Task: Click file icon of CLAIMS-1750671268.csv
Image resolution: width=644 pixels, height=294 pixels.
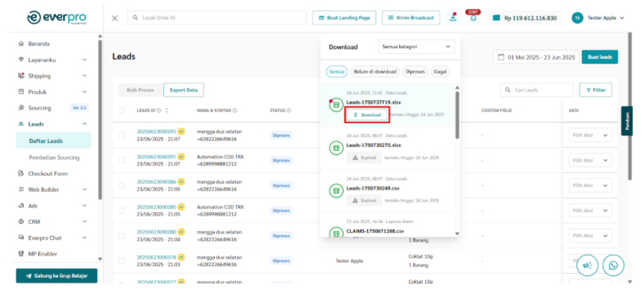Action: coord(336,233)
